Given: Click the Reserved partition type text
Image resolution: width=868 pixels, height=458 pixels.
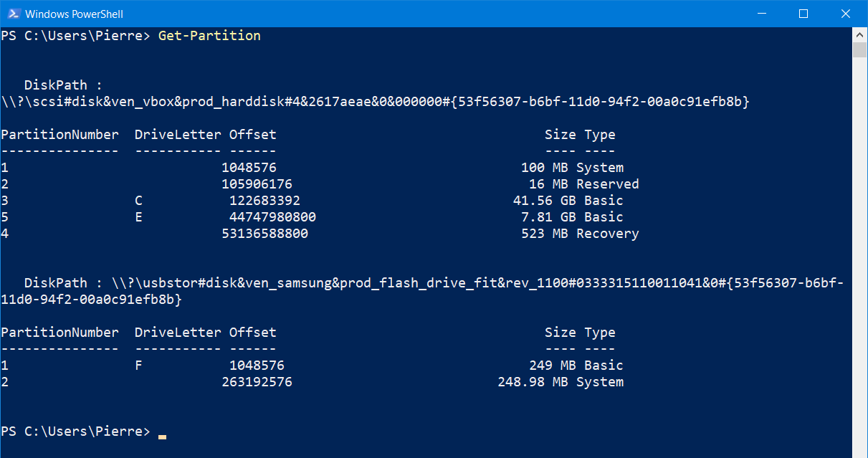Looking at the screenshot, I should [x=607, y=184].
